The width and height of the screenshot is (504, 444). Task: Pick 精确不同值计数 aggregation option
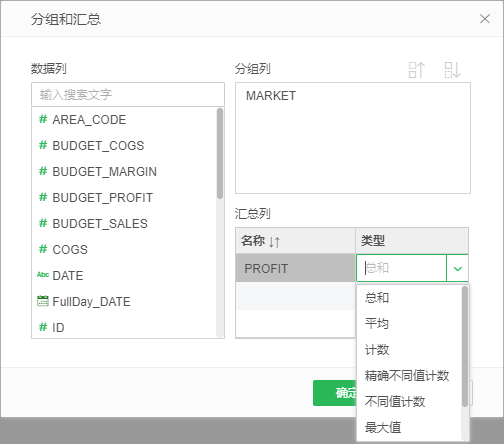[409, 376]
